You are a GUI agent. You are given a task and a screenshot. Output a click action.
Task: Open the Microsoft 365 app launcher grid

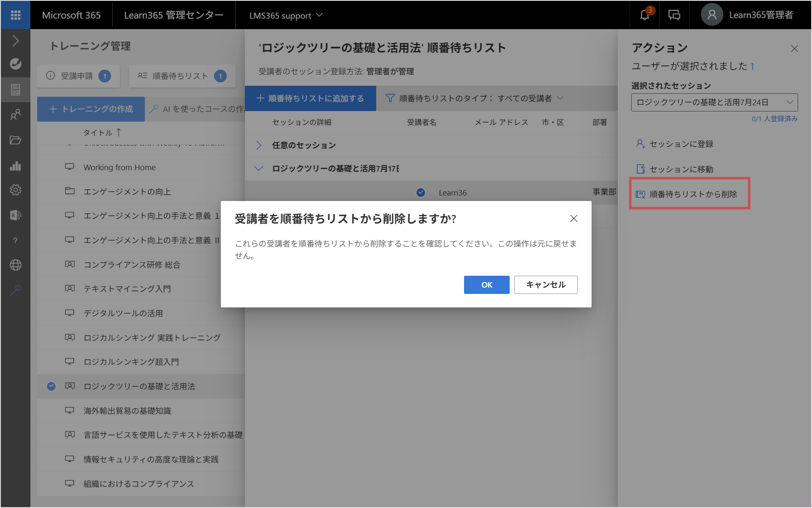pyautogui.click(x=16, y=15)
